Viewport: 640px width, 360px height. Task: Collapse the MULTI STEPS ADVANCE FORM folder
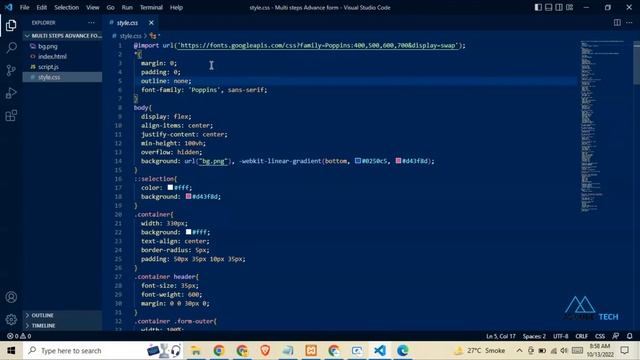coord(62,36)
